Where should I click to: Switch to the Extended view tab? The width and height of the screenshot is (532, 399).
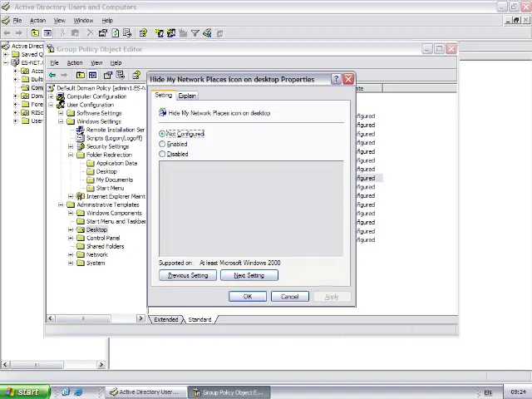click(x=166, y=319)
